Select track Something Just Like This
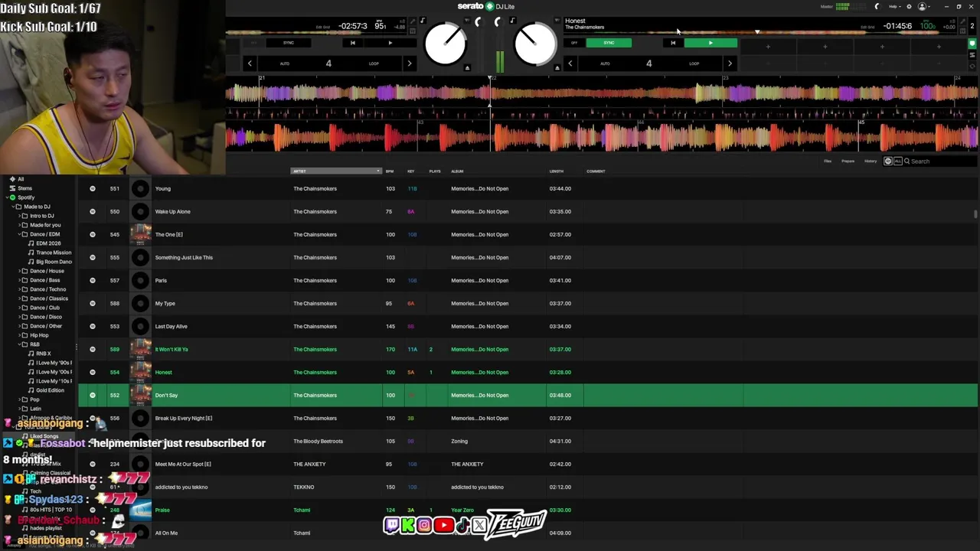The width and height of the screenshot is (980, 551). [184, 257]
